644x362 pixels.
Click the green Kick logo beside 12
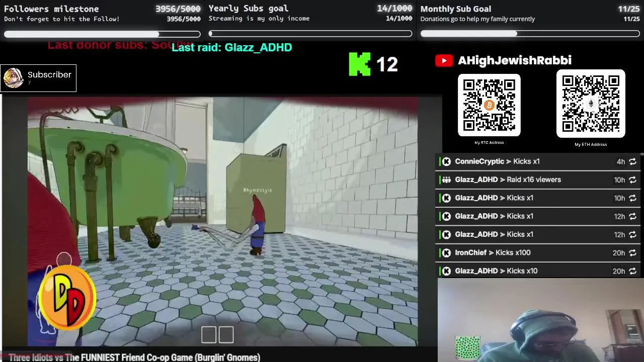(360, 64)
